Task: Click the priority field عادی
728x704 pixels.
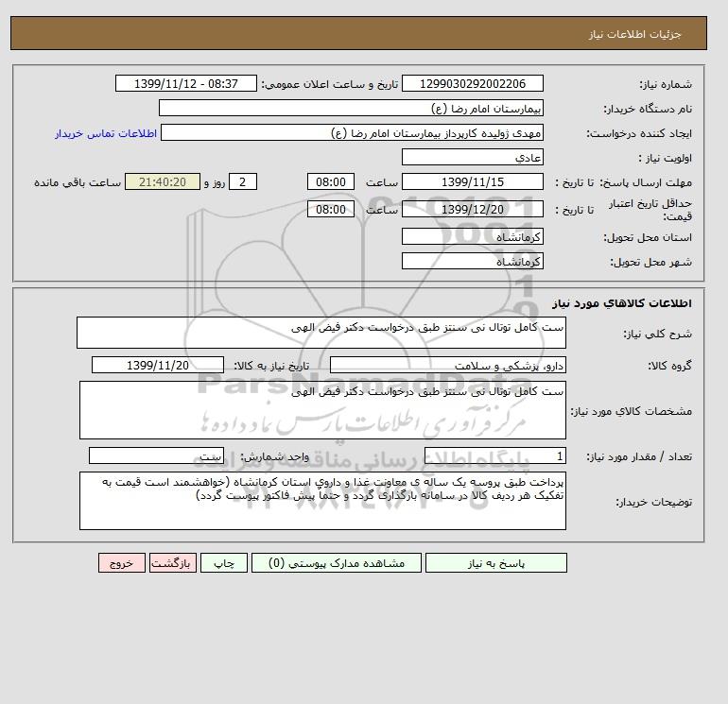Action: [x=472, y=157]
